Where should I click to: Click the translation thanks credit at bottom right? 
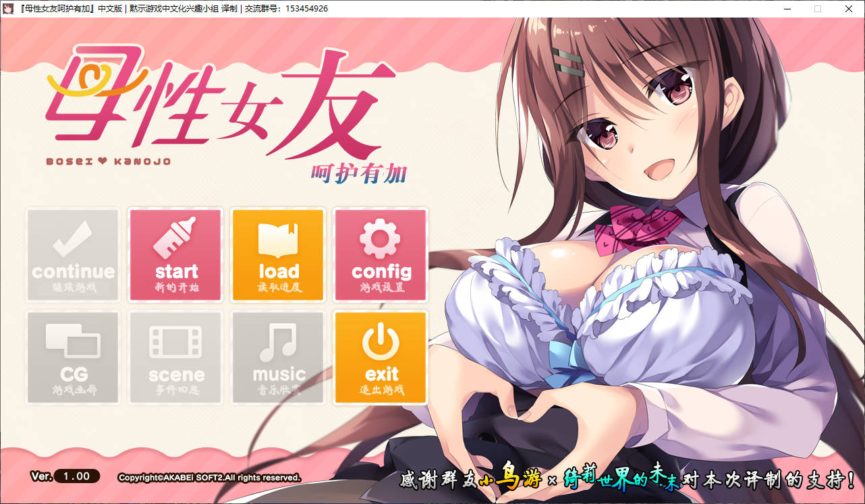627,480
